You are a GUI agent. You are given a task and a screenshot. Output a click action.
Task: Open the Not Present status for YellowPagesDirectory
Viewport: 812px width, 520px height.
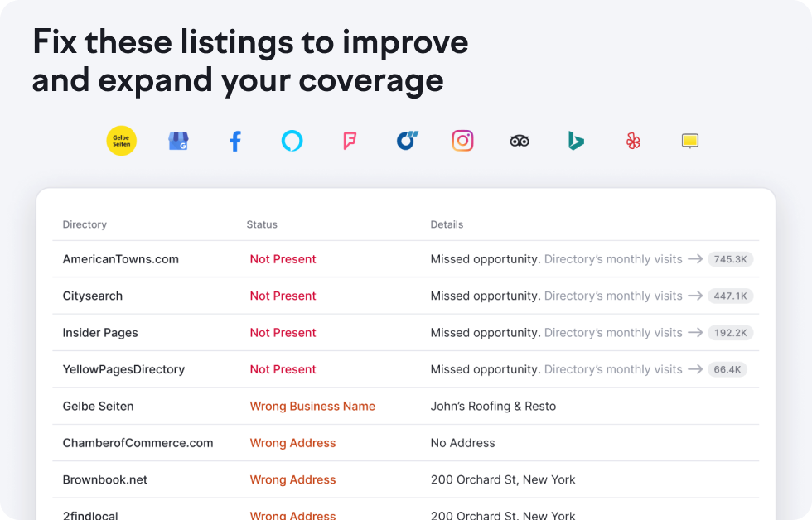pos(283,368)
